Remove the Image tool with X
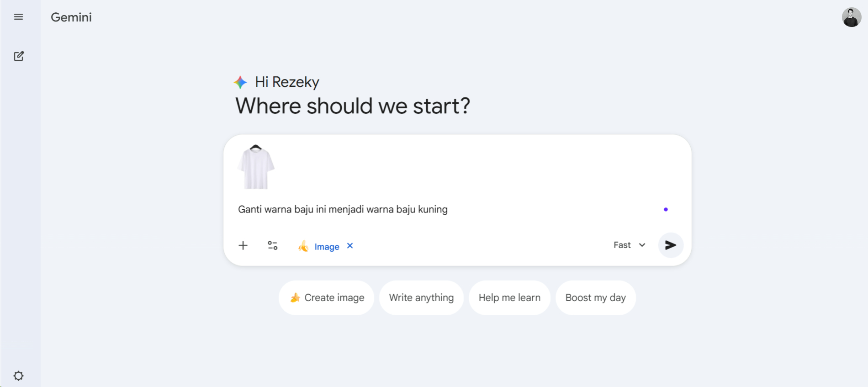The height and width of the screenshot is (387, 868). [x=350, y=246]
